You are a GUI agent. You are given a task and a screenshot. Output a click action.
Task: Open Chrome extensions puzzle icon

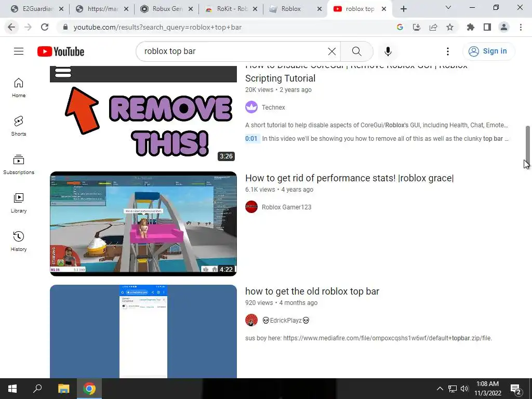point(470,27)
